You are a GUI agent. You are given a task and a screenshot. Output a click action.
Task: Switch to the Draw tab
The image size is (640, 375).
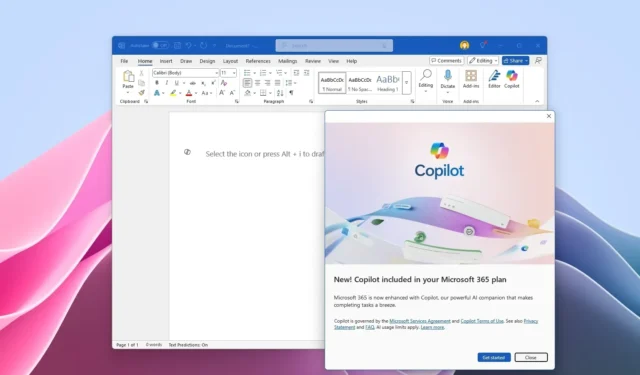click(186, 61)
